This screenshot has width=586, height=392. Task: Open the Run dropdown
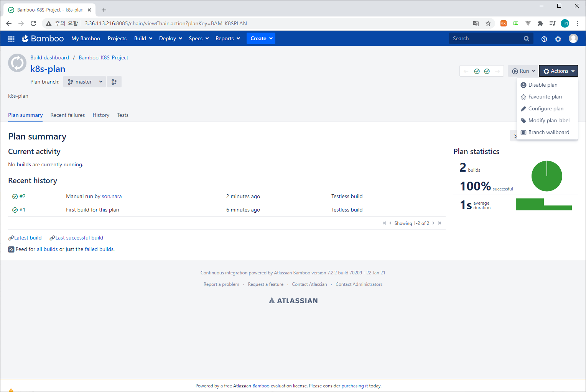coord(523,71)
